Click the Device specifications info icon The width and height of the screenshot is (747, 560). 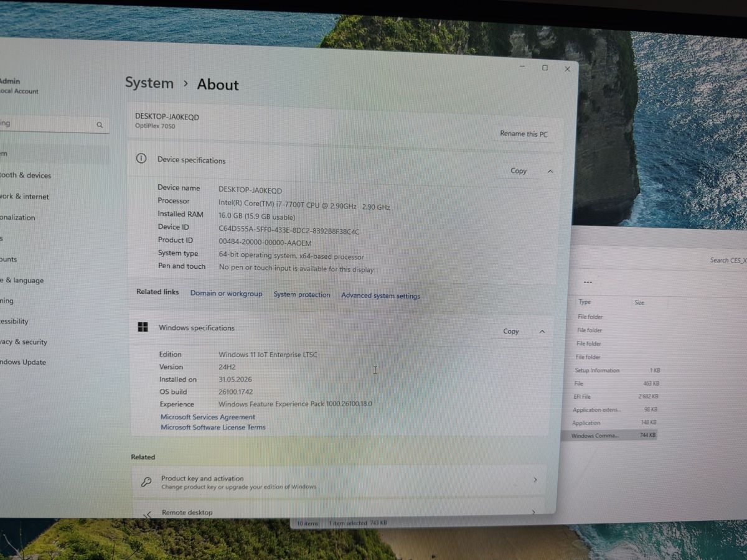(x=141, y=159)
